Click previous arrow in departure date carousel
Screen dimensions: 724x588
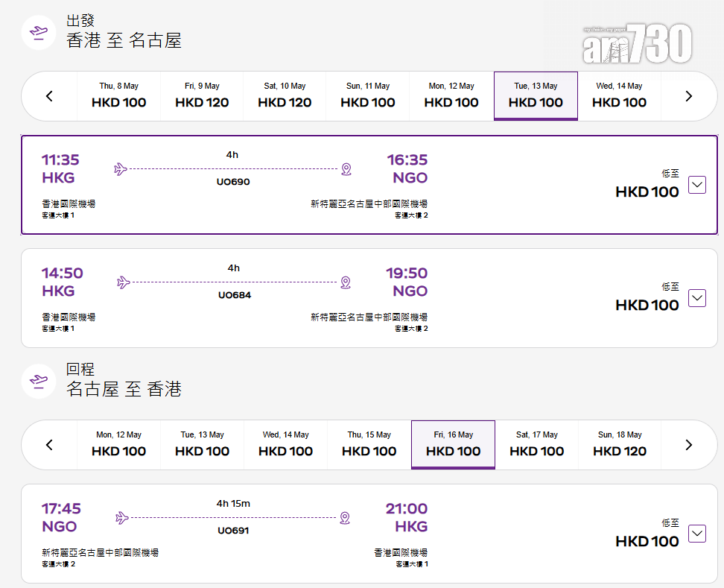50,96
